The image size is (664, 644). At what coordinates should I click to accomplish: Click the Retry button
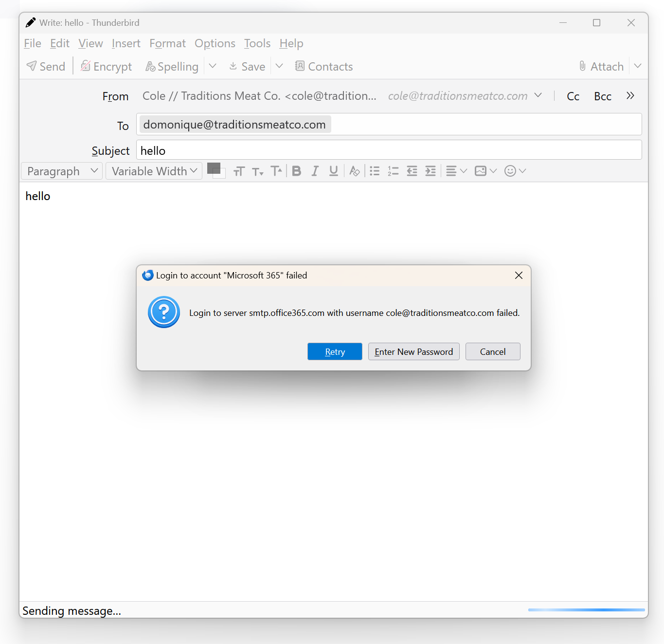click(335, 351)
